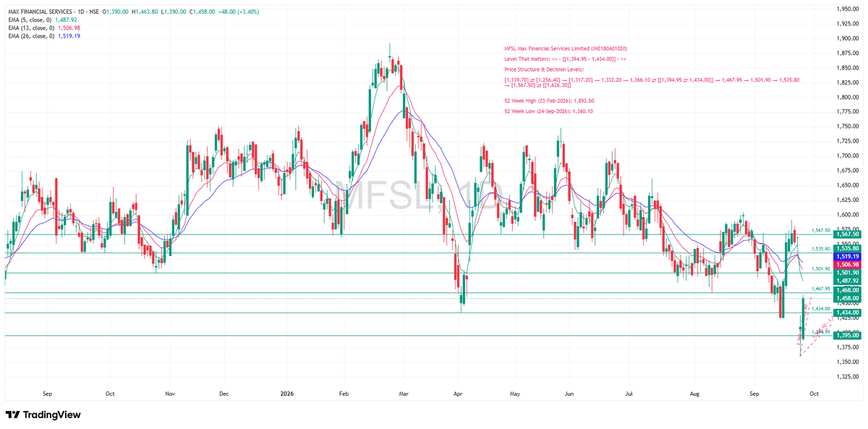Select the Price Structure & Decision Levels heading
This screenshot has width=868, height=429.
tap(544, 69)
